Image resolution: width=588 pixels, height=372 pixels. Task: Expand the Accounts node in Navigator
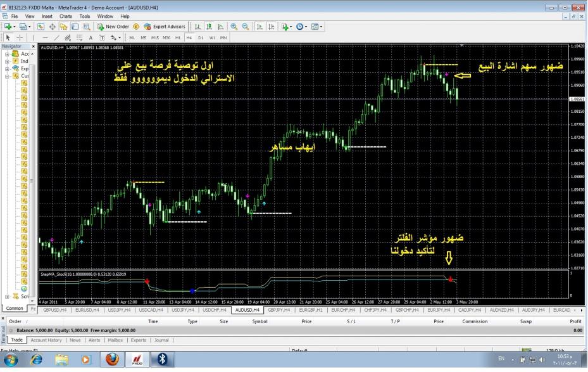pos(8,54)
